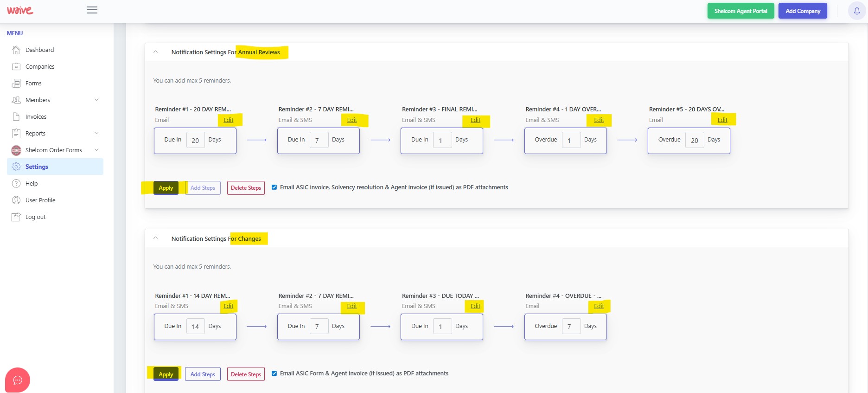Click Changes Reminder #2 days field (7)

click(319, 326)
